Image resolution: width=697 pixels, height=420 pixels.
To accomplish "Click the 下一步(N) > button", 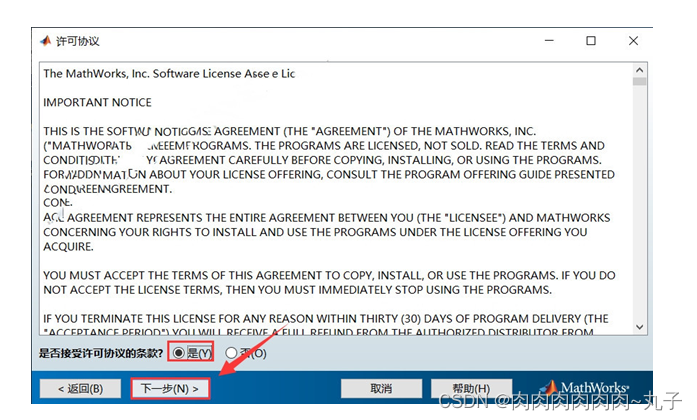I will [170, 389].
